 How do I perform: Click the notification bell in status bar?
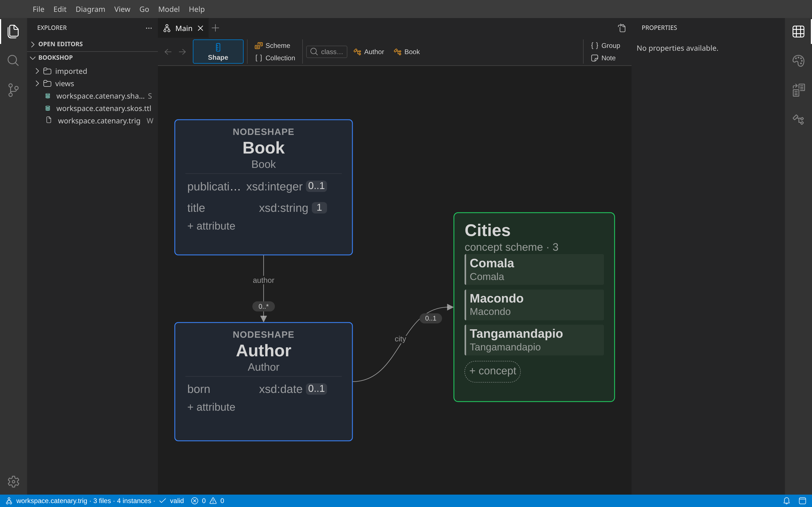click(786, 501)
